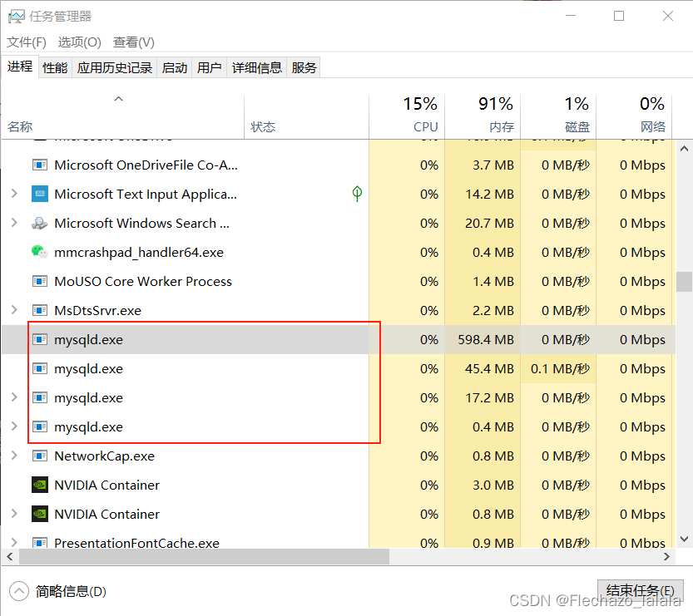Select the mmcrashpad_handler64.exe row name
The height and width of the screenshot is (616, 693).
click(x=139, y=252)
